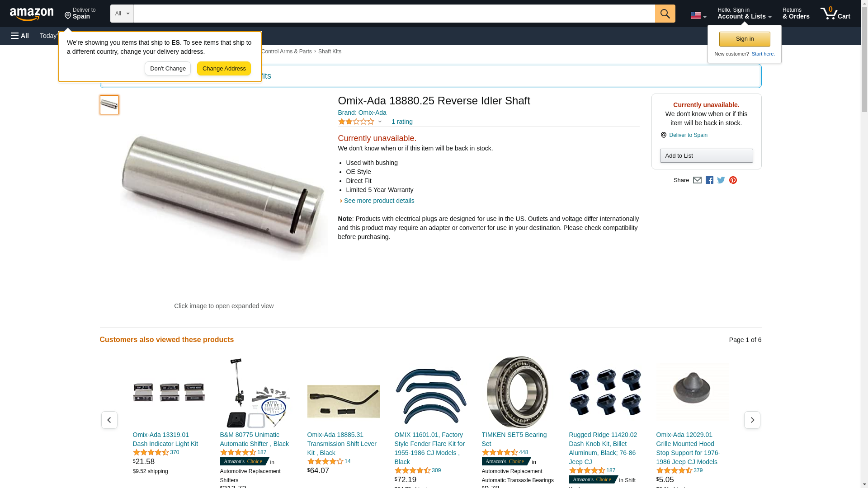The width and height of the screenshot is (868, 488).
Task: Open the cart icon
Action: coord(835,14)
